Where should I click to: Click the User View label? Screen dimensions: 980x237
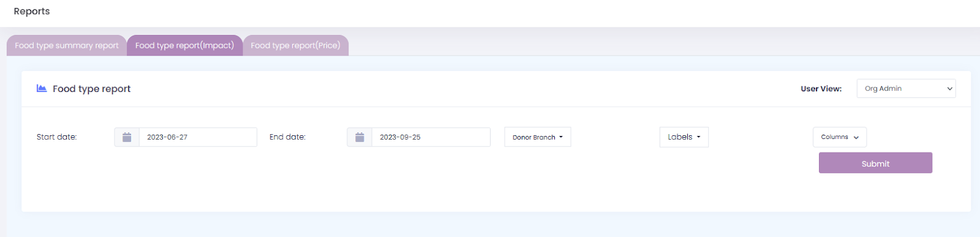point(821,89)
